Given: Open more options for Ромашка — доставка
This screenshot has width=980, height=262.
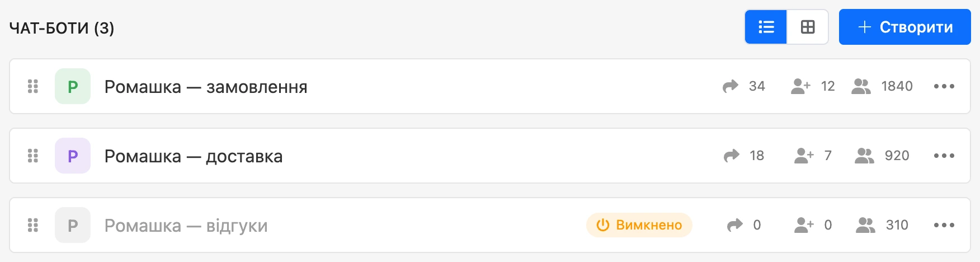Looking at the screenshot, I should point(944,156).
